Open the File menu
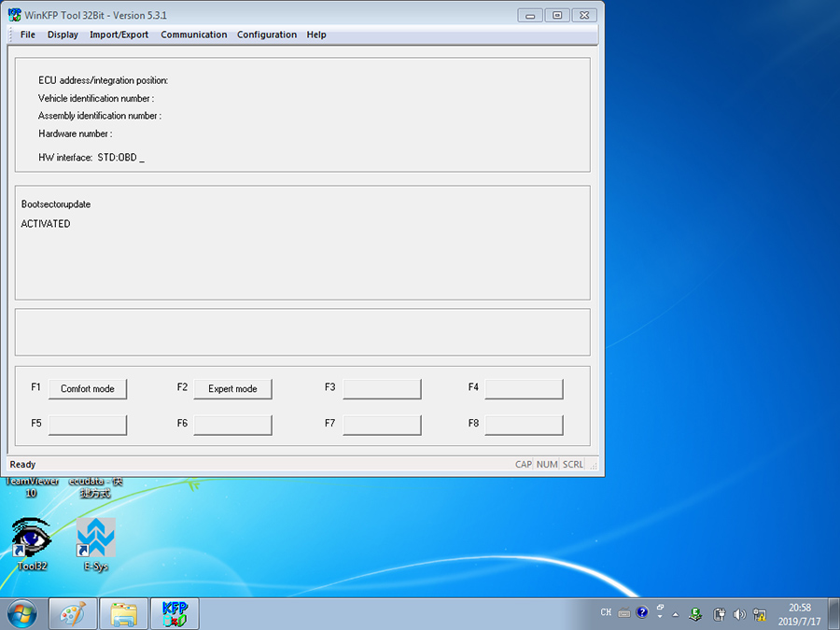The image size is (840, 630). pos(27,35)
